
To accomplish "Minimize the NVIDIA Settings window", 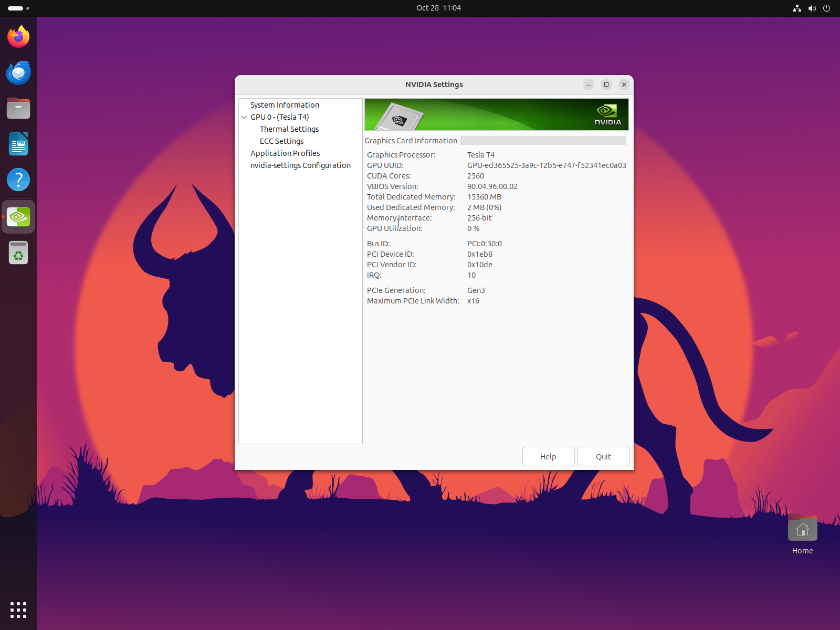I will pyautogui.click(x=589, y=85).
